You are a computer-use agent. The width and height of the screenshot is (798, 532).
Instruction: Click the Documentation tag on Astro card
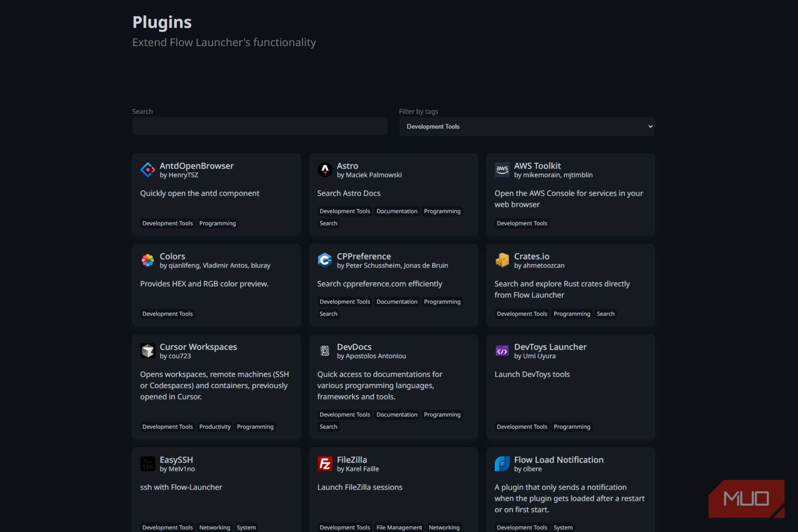(x=397, y=211)
